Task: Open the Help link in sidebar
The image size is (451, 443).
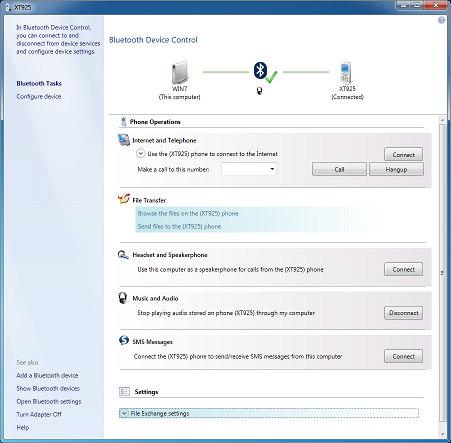Action: tap(23, 427)
